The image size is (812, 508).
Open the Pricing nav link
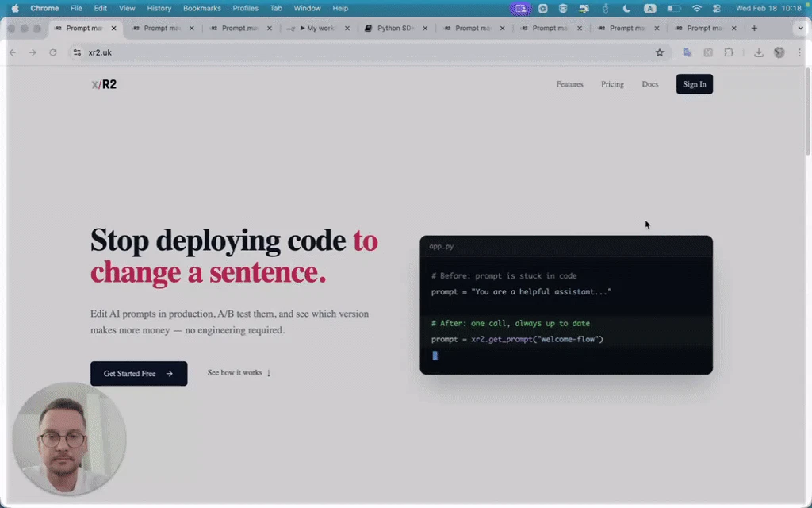(x=613, y=84)
